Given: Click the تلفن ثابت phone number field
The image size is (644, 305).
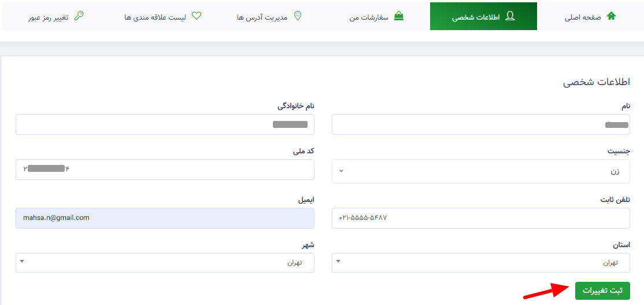Looking at the screenshot, I should 481,218.
